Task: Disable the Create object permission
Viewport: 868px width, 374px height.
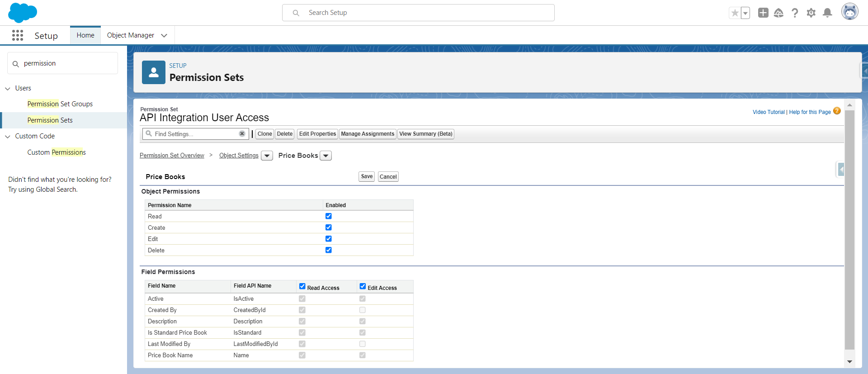Action: (329, 227)
